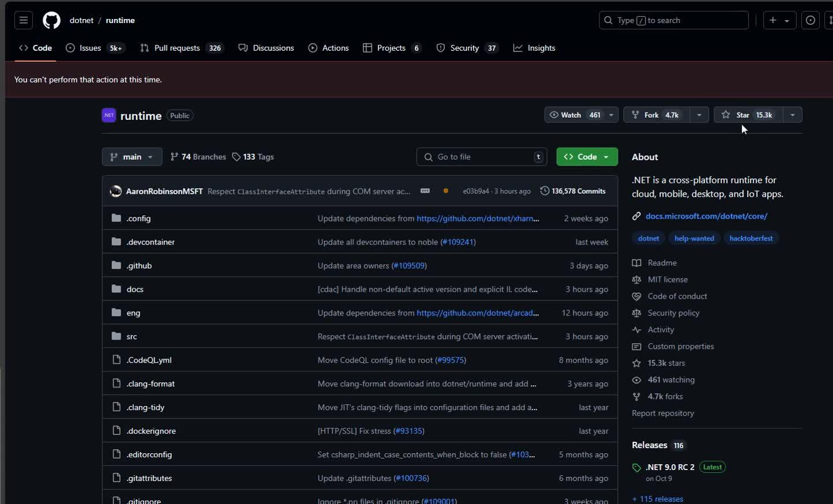The width and height of the screenshot is (833, 504).
Task: Star the runtime repository
Action: point(748,115)
